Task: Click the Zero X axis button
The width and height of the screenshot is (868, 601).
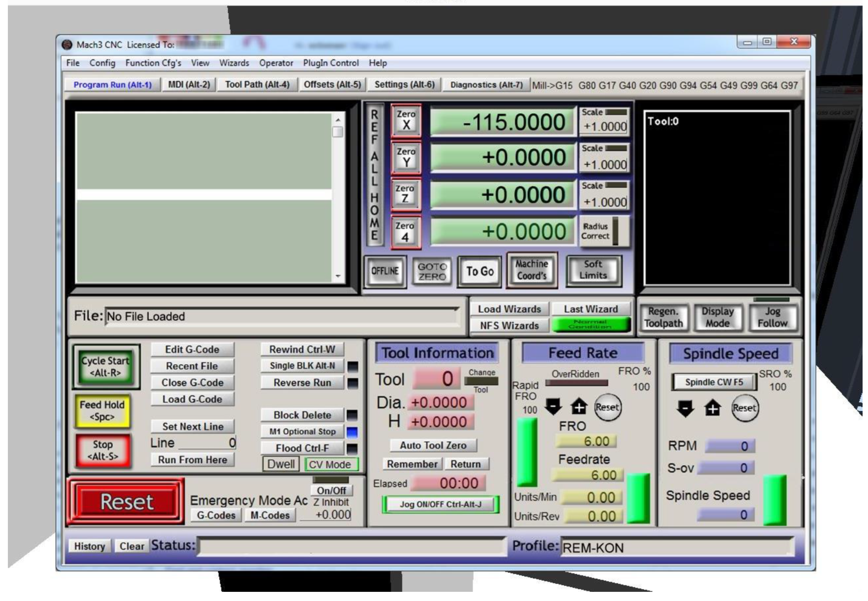Action: 406,120
